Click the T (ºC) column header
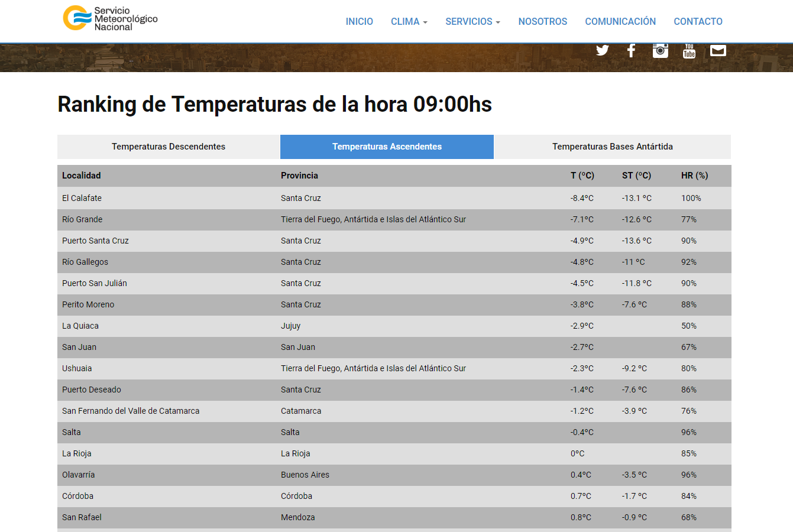This screenshot has height=532, width=793. click(x=582, y=176)
